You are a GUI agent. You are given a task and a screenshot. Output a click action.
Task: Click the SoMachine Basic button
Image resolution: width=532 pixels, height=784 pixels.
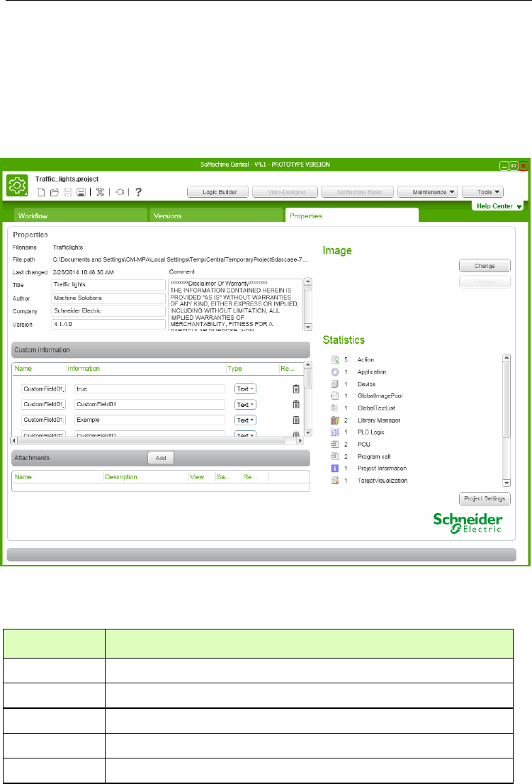point(358,192)
